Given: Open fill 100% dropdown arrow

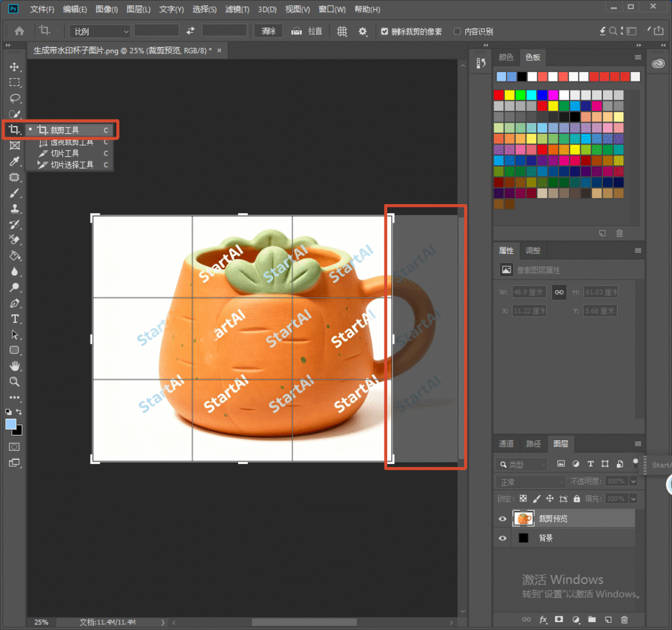Looking at the screenshot, I should click(633, 499).
